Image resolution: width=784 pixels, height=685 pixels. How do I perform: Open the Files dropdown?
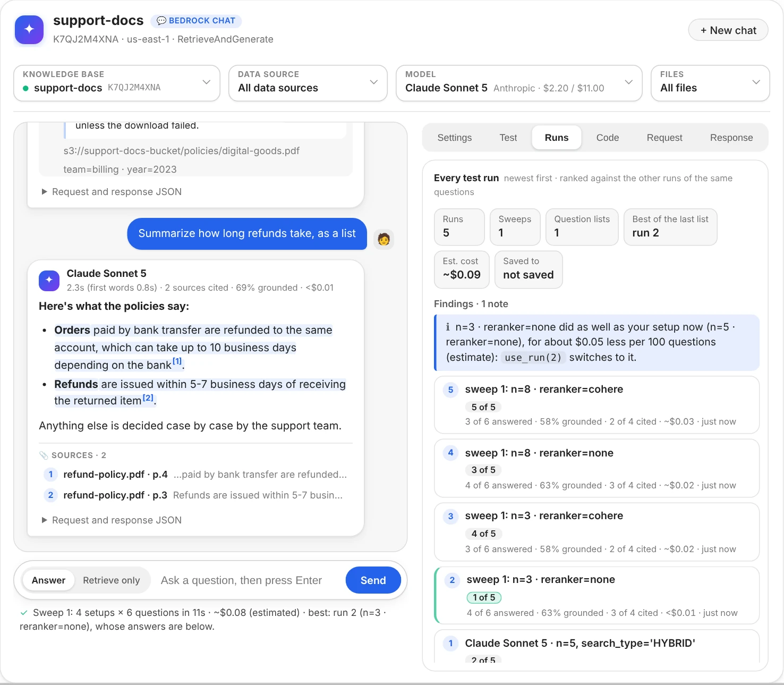point(710,83)
